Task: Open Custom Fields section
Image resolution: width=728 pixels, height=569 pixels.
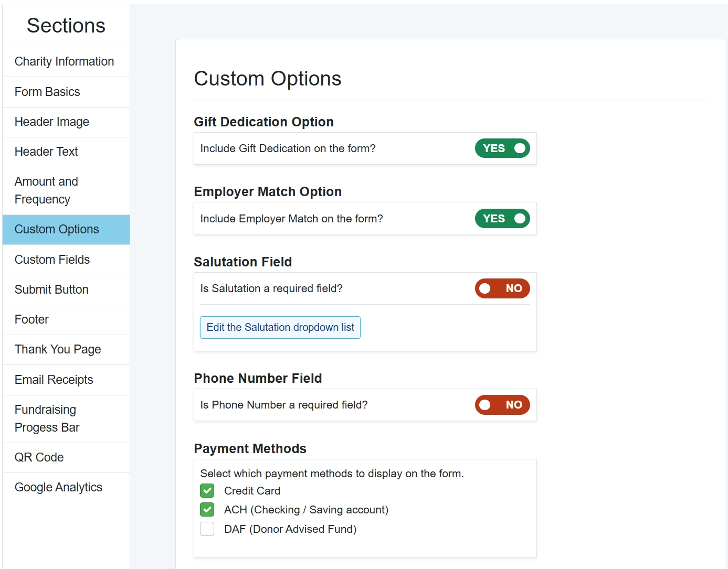Action: 52,260
